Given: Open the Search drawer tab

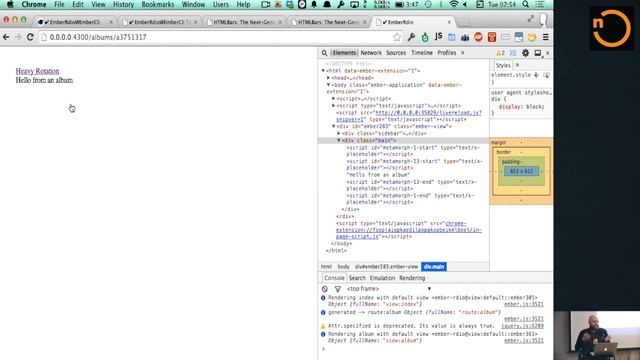Looking at the screenshot, I should coord(357,278).
